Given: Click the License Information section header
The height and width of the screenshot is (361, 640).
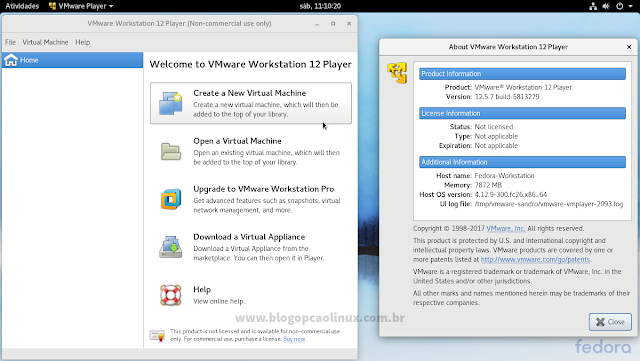Looking at the screenshot, I should pos(522,114).
